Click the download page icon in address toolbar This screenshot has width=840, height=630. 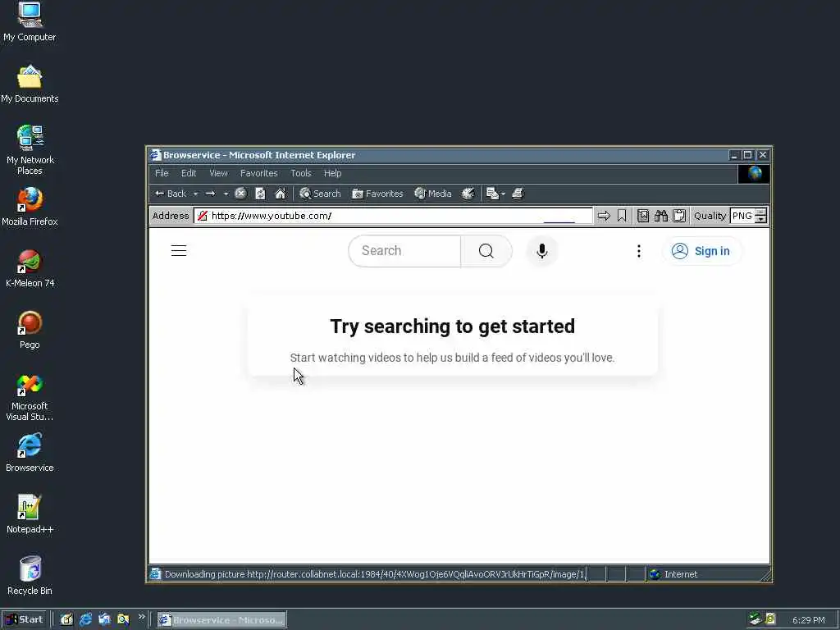pyautogui.click(x=643, y=216)
